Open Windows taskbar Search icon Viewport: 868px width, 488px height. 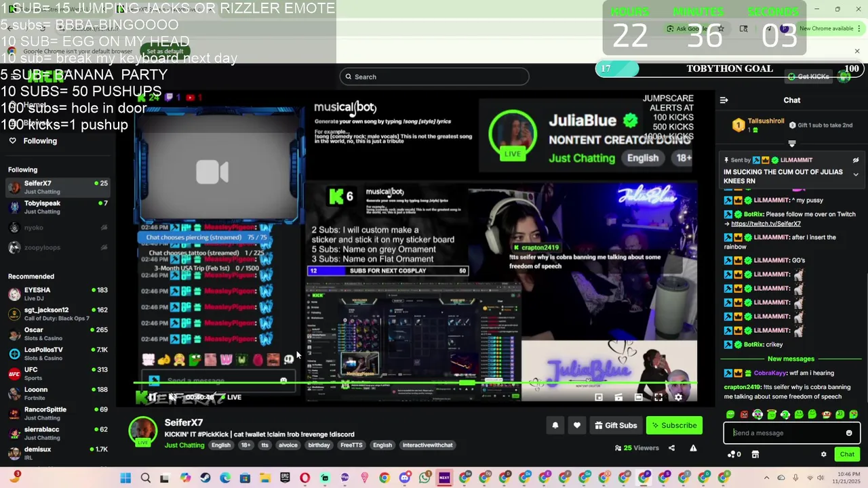point(145,479)
